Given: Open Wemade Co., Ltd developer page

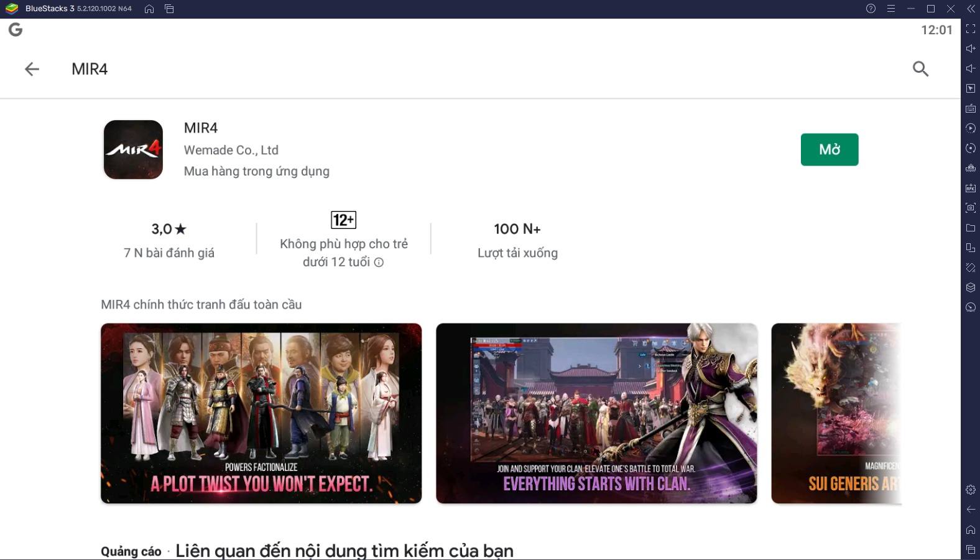Looking at the screenshot, I should 231,150.
